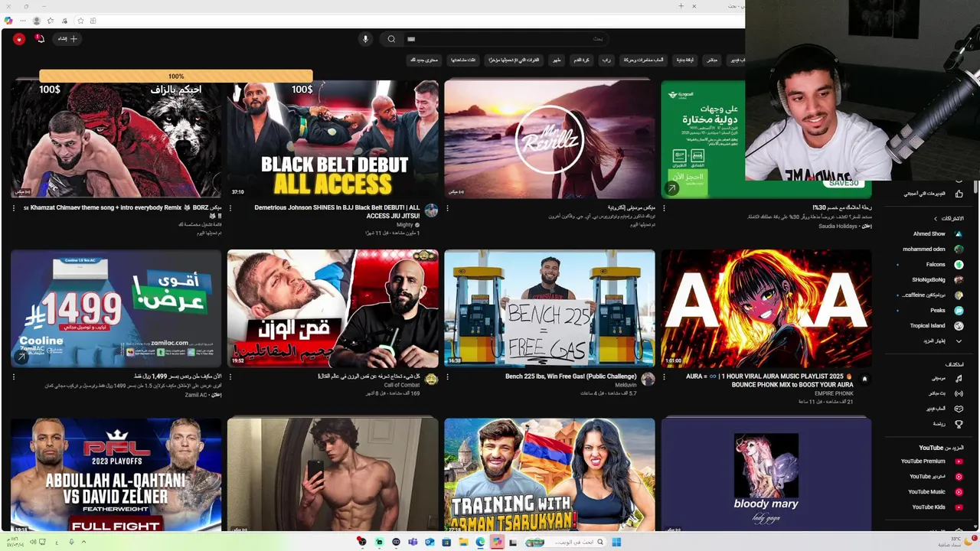Open more options for Saudia Holidays ad
This screenshot has width=980, height=551.
click(x=664, y=208)
